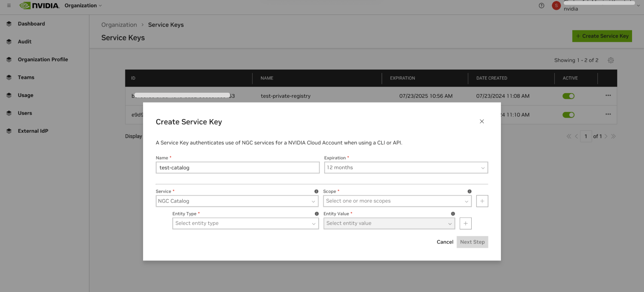
Task: Open Organization Profile in the sidebar
Action: click(43, 60)
